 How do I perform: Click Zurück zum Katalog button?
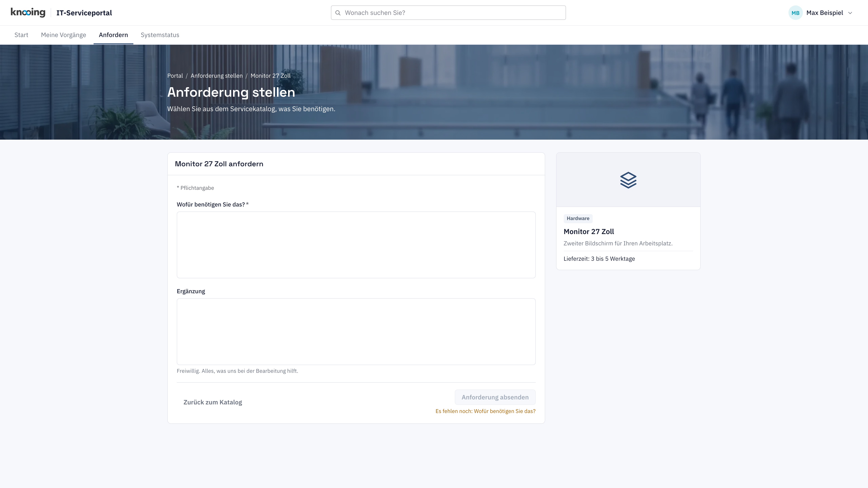point(213,402)
